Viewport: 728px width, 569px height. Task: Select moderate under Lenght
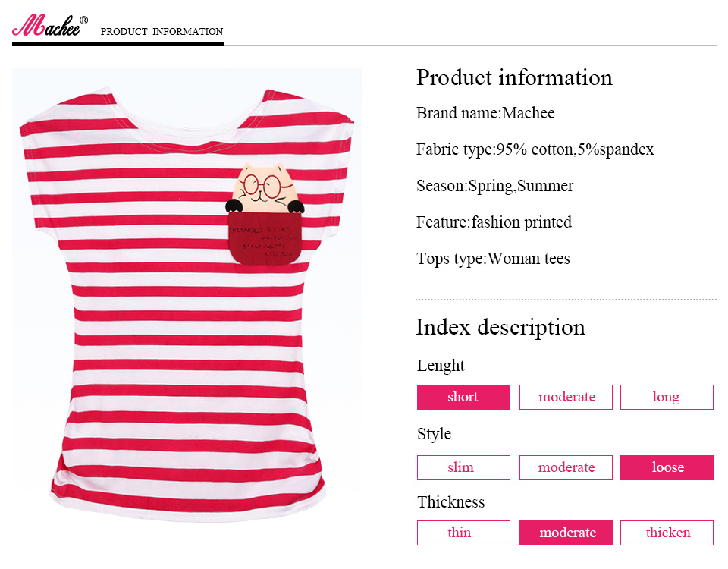[x=566, y=397]
